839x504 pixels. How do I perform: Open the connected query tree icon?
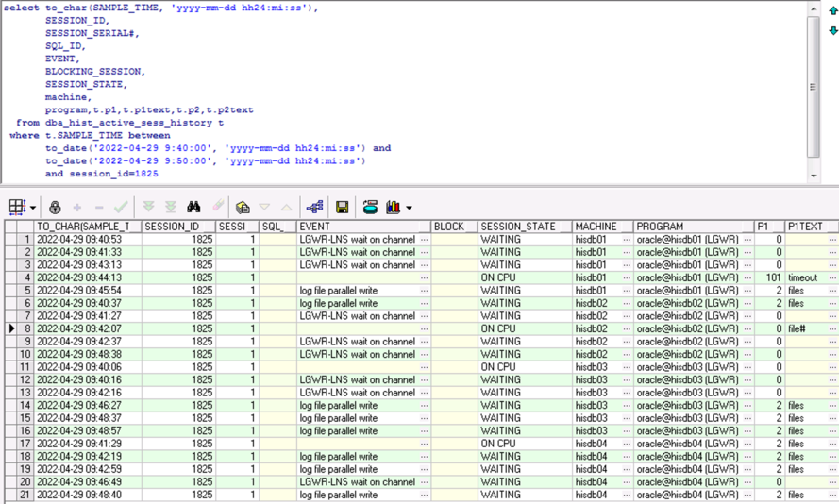pyautogui.click(x=314, y=207)
